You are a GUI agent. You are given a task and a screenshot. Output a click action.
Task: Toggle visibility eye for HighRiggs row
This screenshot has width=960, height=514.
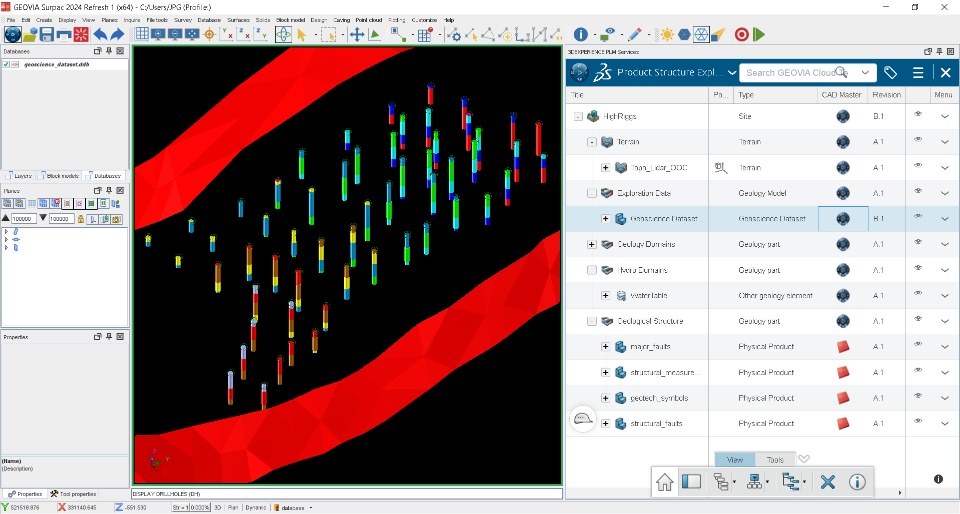click(918, 114)
